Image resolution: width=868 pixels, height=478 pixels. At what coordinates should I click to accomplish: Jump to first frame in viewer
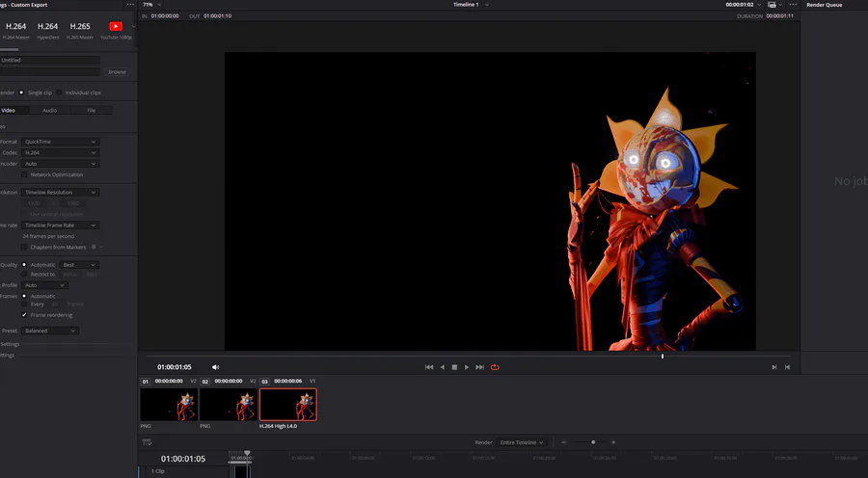pyautogui.click(x=429, y=367)
